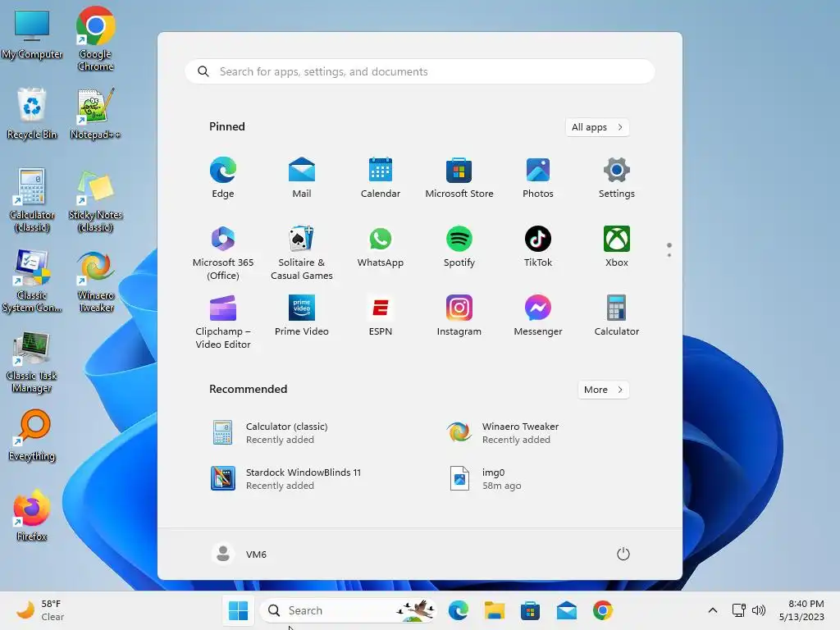Select the Classic Task Manager desktop shortcut
840x630 pixels.
pos(32,362)
